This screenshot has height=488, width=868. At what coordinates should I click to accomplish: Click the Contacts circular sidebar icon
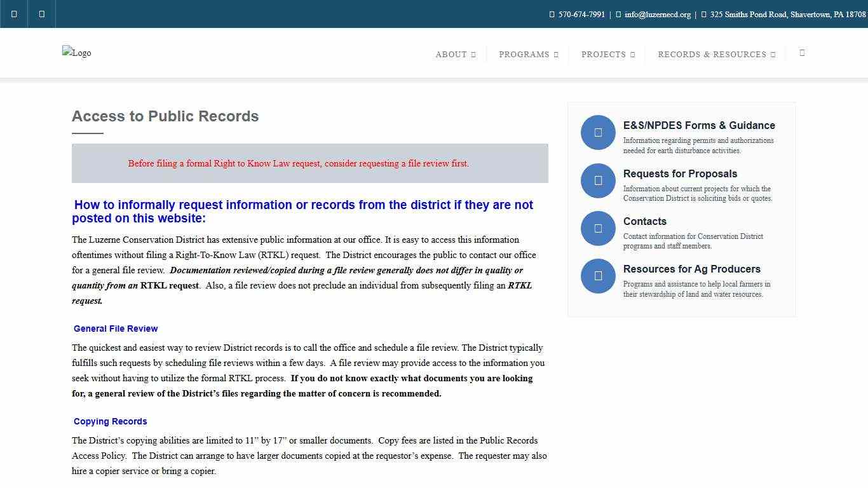[598, 228]
